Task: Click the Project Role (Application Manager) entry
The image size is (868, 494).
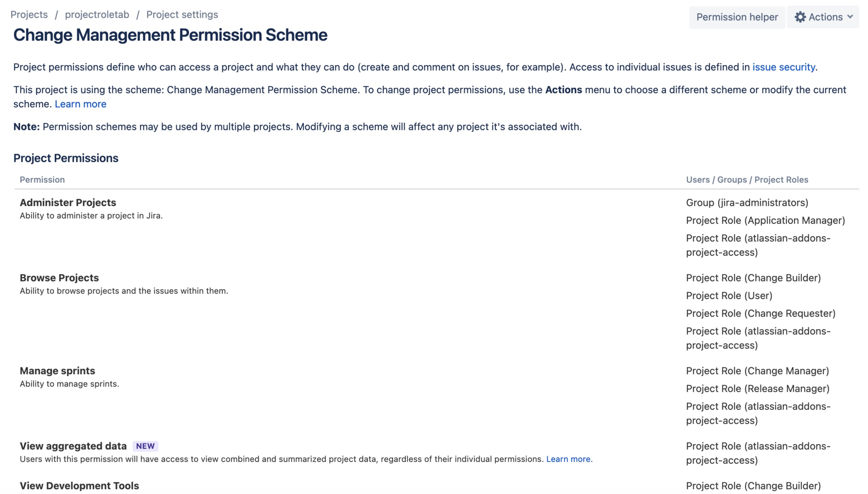Action: click(765, 220)
